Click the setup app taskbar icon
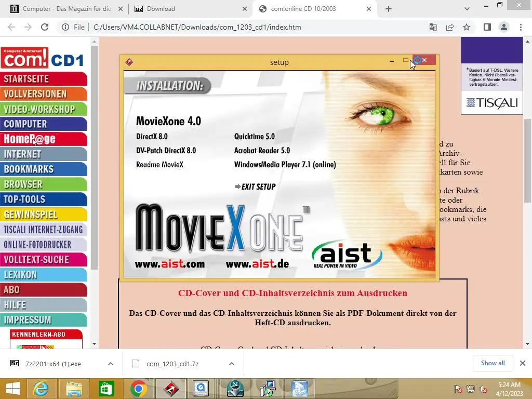 coord(171,389)
